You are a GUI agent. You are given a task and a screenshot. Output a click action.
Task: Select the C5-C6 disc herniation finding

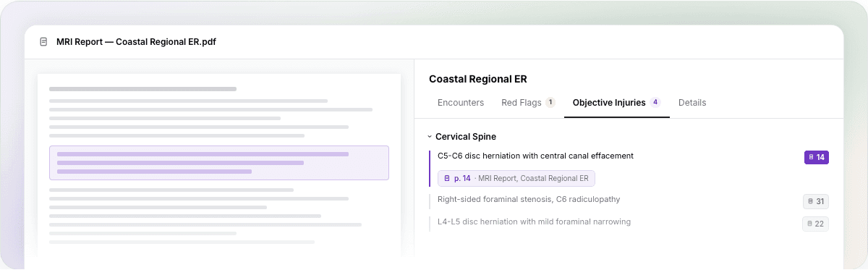(x=535, y=156)
